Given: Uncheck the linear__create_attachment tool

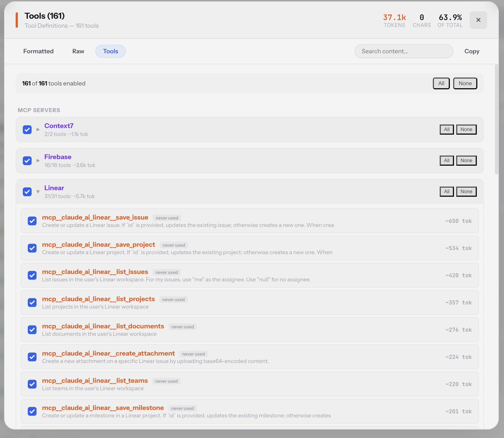Looking at the screenshot, I should click(x=32, y=357).
